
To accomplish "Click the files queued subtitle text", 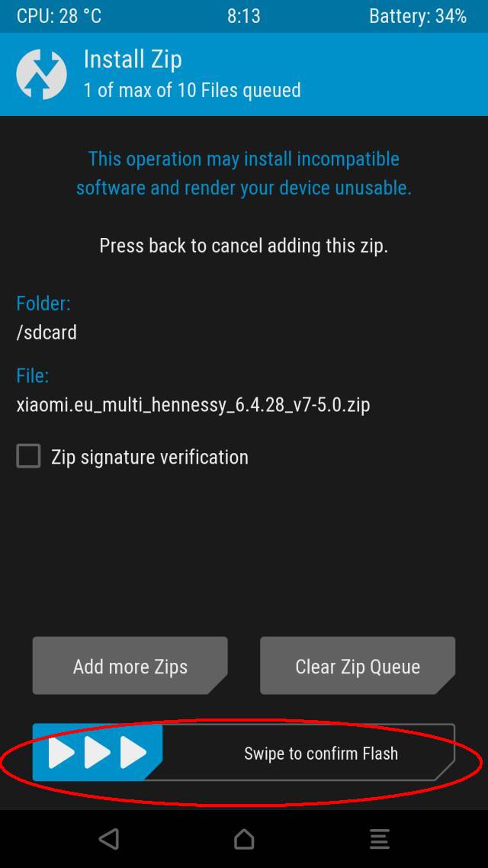I will coord(192,90).
